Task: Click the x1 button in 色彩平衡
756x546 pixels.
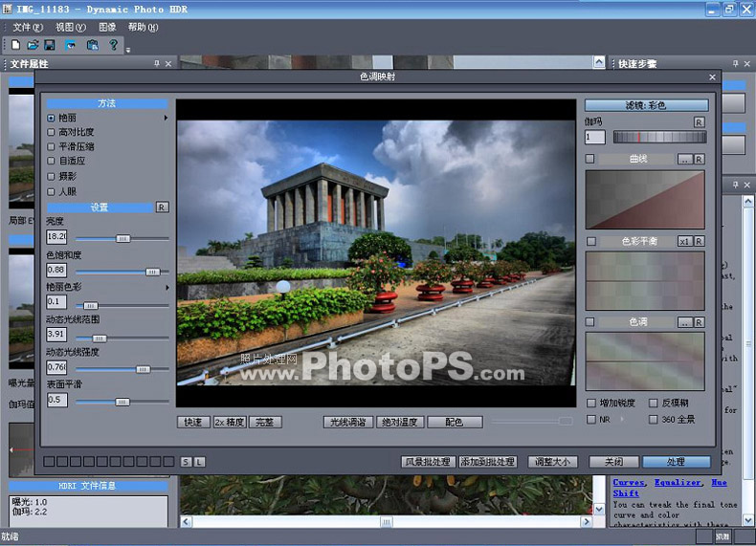Action: tap(684, 241)
